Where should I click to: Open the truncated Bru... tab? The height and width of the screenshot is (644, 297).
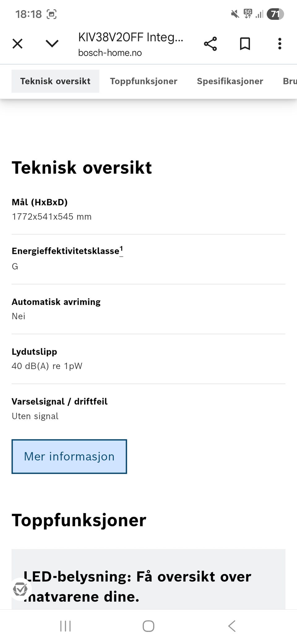tap(289, 81)
